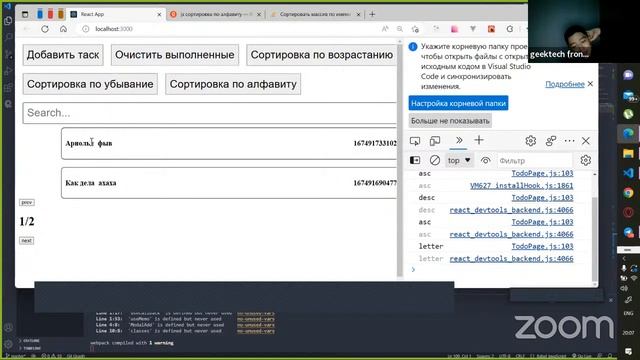Switch to the Сортировать массив tab
Image resolution: width=640 pixels, height=360 pixels.
pos(315,14)
